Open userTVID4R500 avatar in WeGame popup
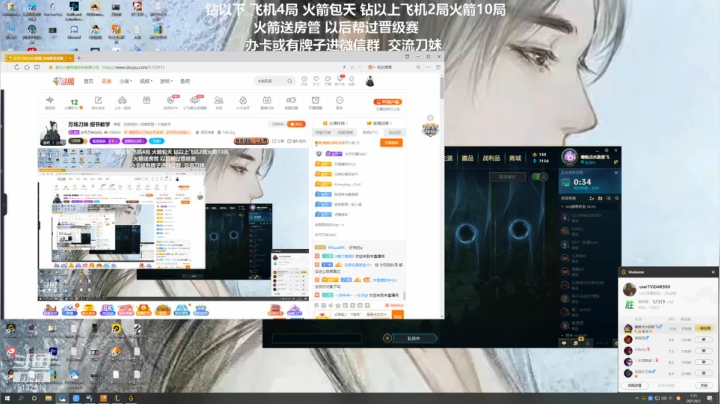The width and height of the screenshot is (720, 404). (x=630, y=289)
